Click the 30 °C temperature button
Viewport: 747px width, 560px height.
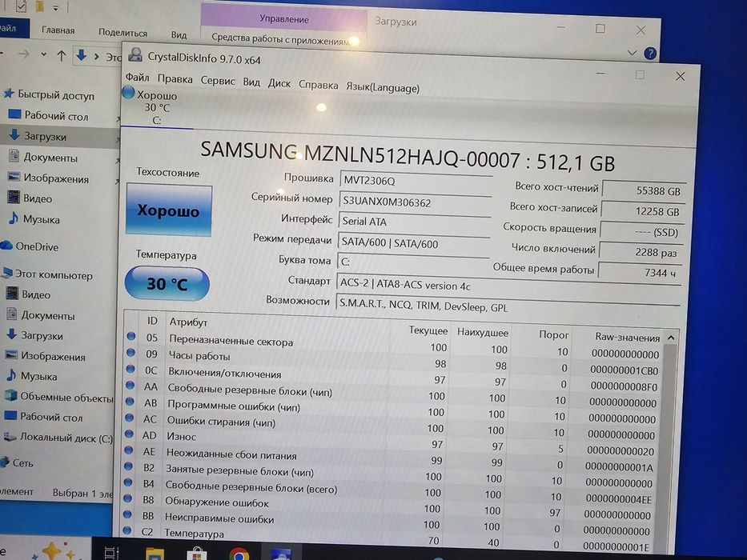[167, 284]
